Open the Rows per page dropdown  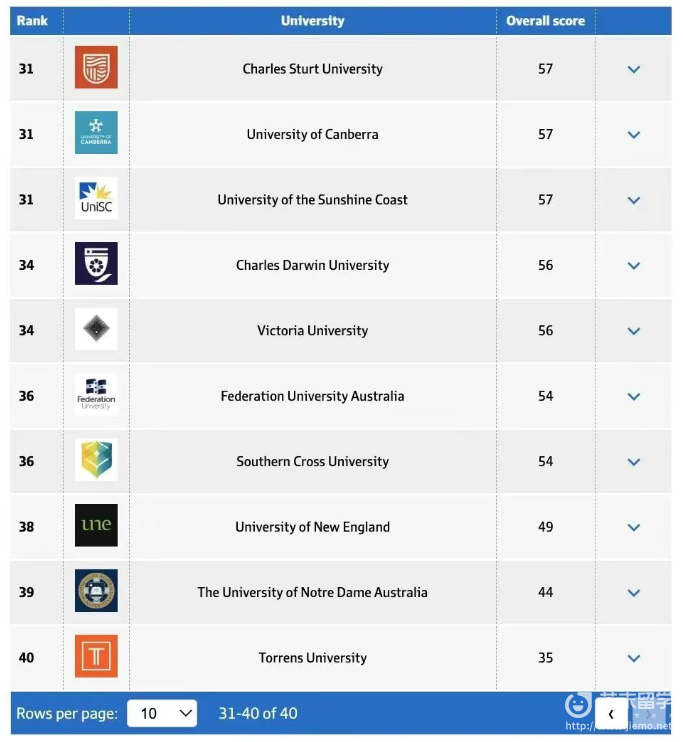point(162,713)
